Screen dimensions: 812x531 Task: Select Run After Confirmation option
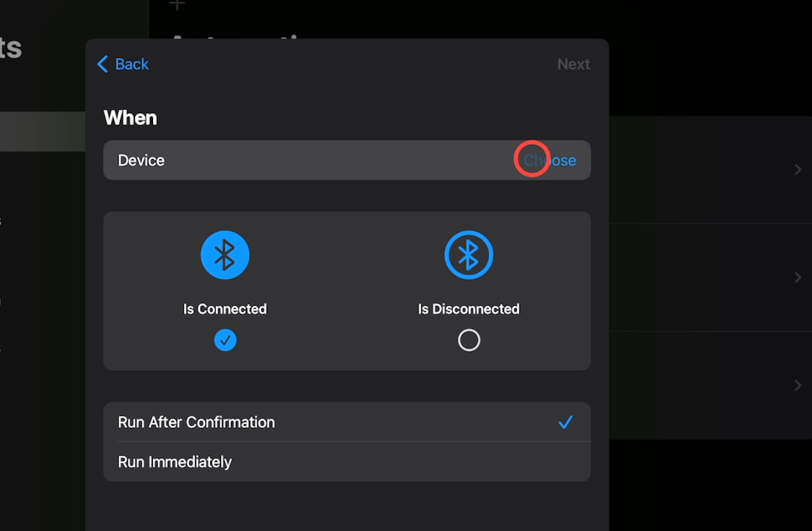click(x=347, y=422)
